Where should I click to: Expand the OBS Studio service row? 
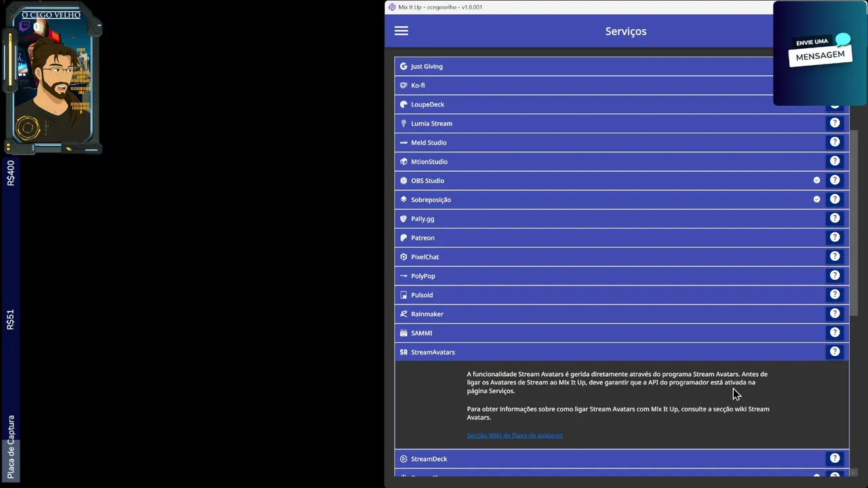click(621, 180)
